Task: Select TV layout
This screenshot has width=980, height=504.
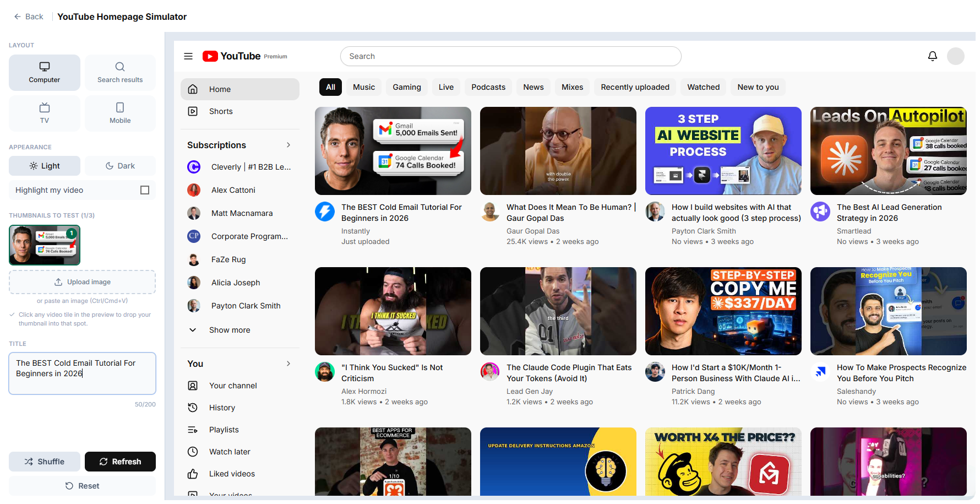Action: [45, 113]
